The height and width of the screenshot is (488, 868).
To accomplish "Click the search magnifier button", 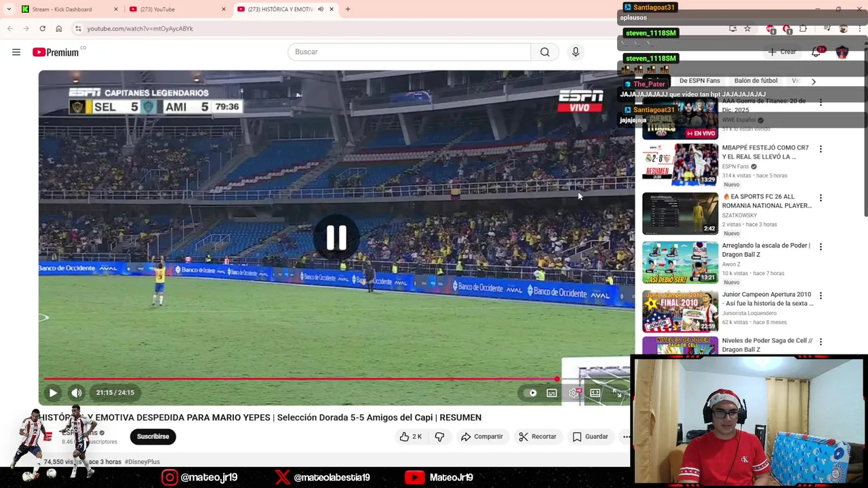I will [545, 52].
